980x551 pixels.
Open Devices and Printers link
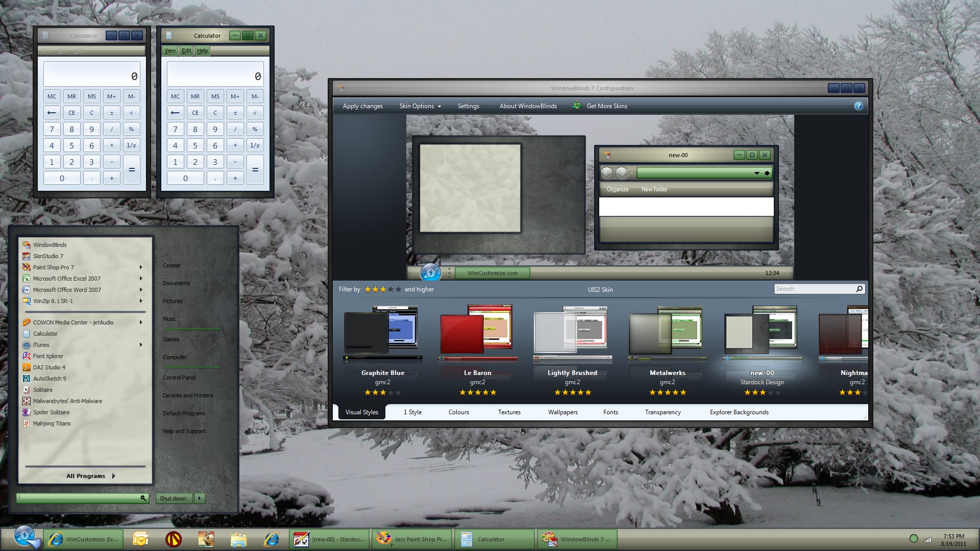(188, 395)
